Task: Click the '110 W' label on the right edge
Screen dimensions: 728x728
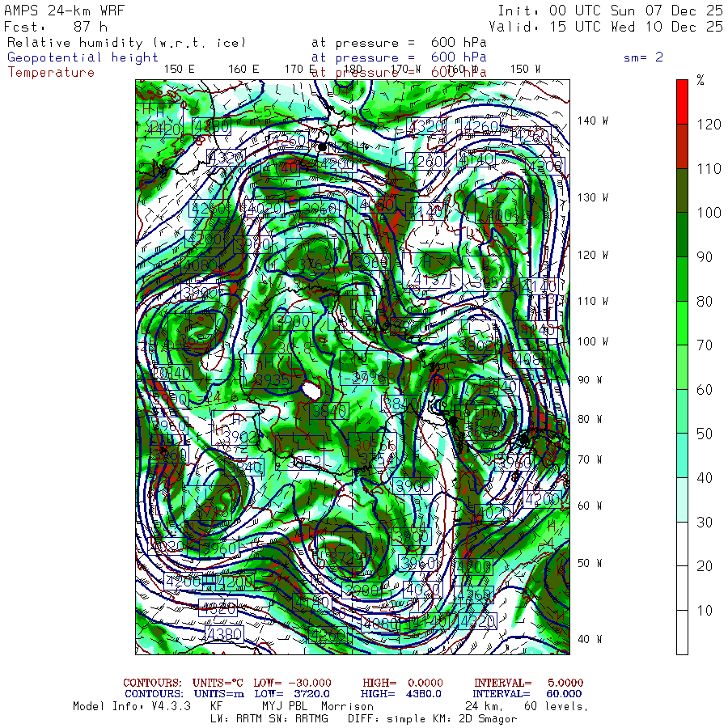Action: 592,301
